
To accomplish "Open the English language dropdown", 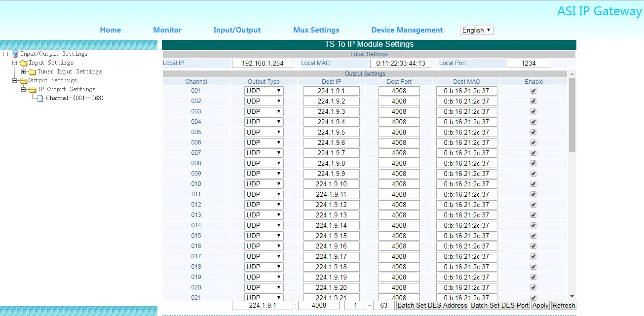I will 476,30.
